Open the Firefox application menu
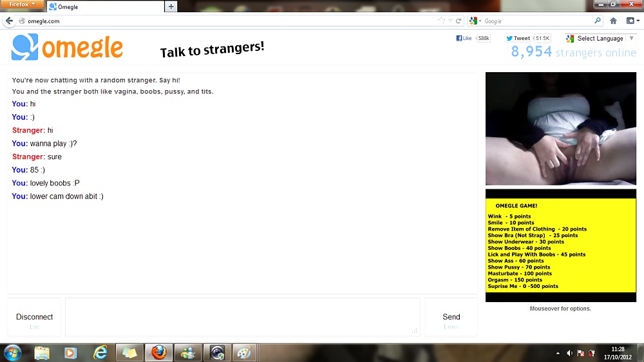Image resolution: width=644 pixels, height=362 pixels. coord(23,5)
